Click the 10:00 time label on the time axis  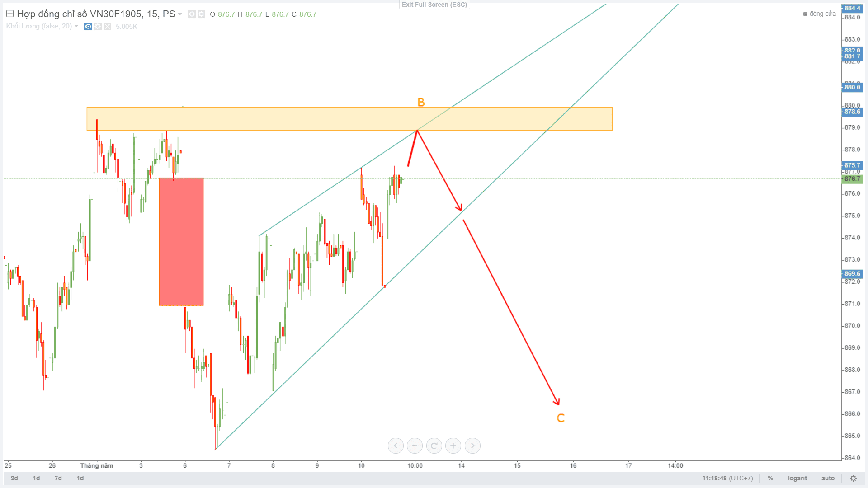[x=415, y=465]
